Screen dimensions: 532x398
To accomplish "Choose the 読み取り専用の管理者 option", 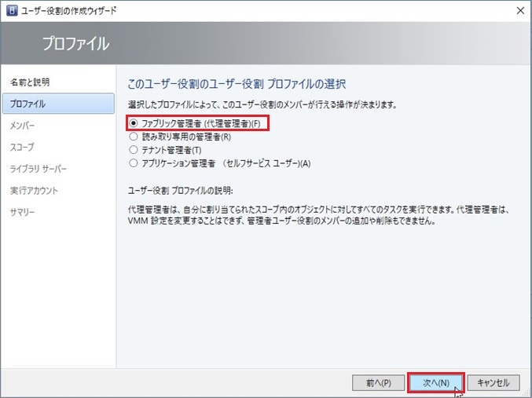I will [134, 137].
